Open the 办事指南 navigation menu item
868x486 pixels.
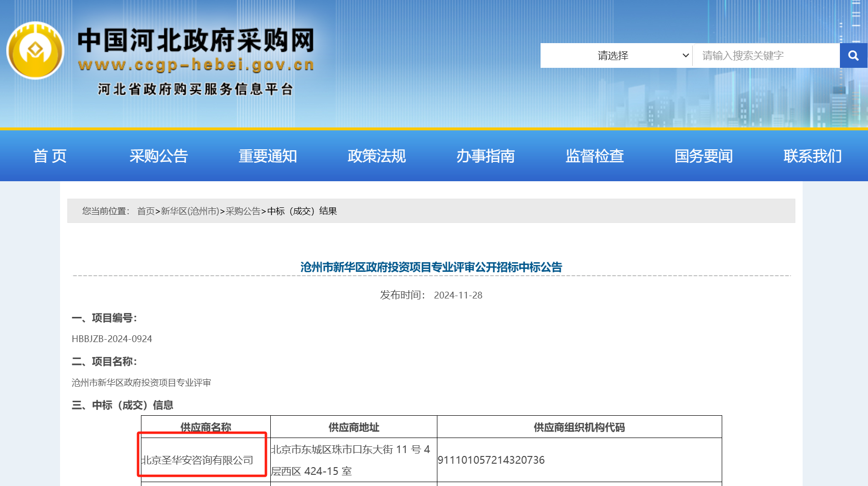485,156
